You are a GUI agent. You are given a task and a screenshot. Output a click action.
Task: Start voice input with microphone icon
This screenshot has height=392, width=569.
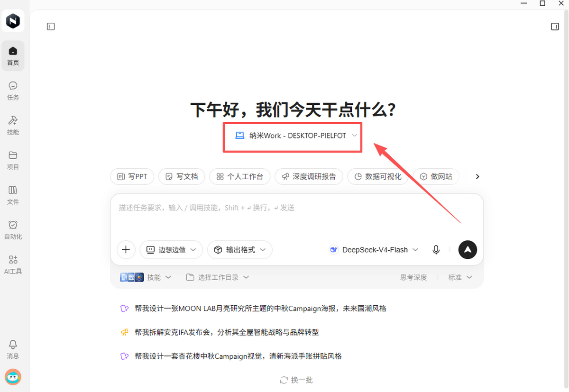(436, 249)
